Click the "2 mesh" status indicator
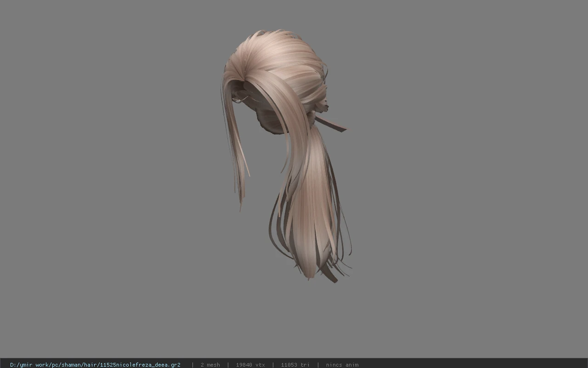 point(210,365)
